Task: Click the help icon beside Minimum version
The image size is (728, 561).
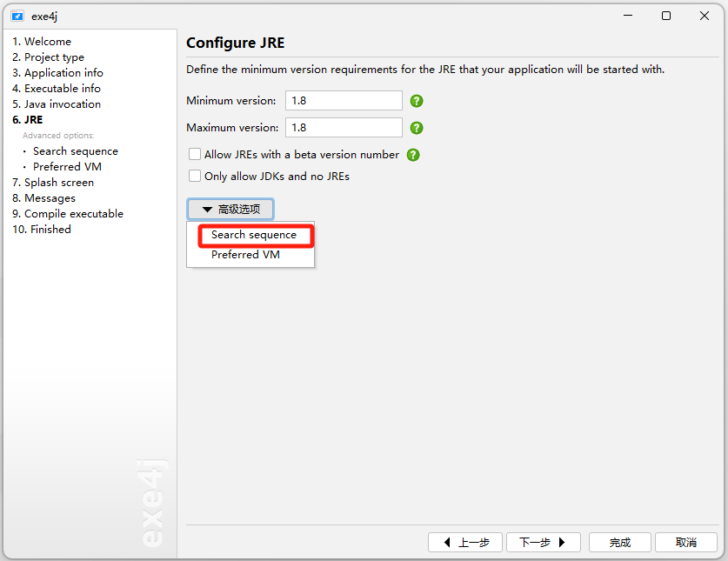Action: (x=417, y=101)
